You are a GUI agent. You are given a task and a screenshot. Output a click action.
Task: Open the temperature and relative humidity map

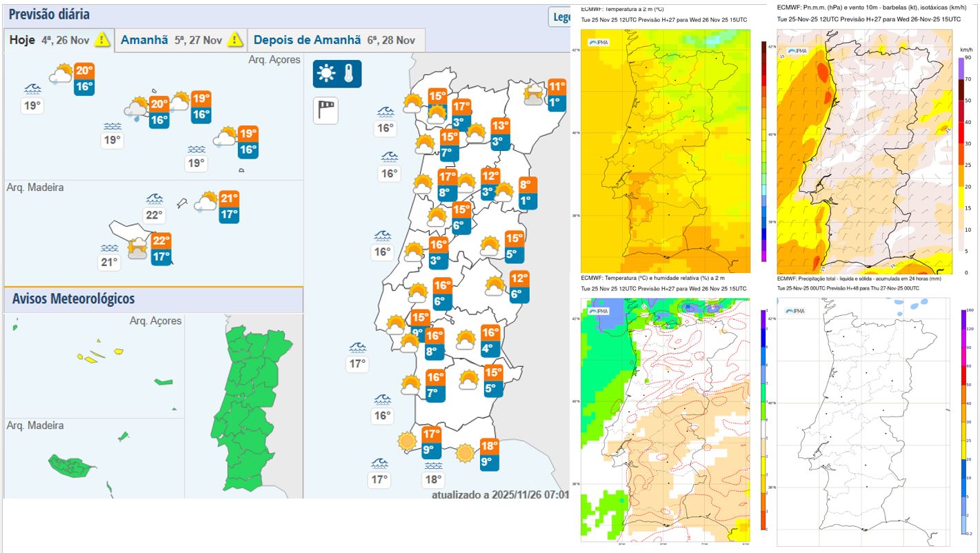click(x=666, y=419)
